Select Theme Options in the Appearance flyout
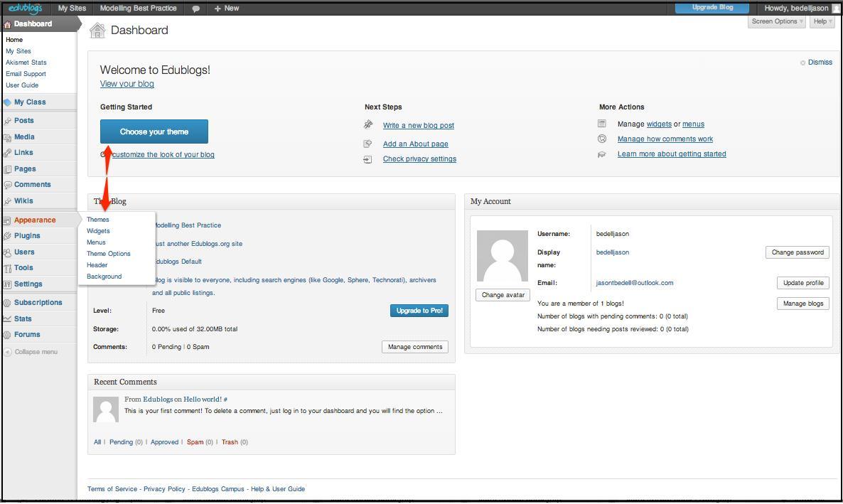Viewport: 843px width, 504px height. coord(109,254)
